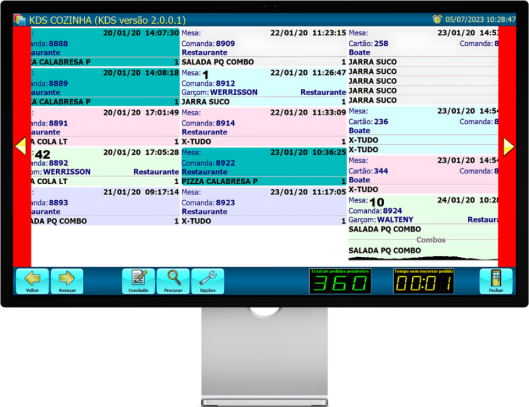529x407 pixels.
Task: Click Cartão 236 order header
Action: 423,121
